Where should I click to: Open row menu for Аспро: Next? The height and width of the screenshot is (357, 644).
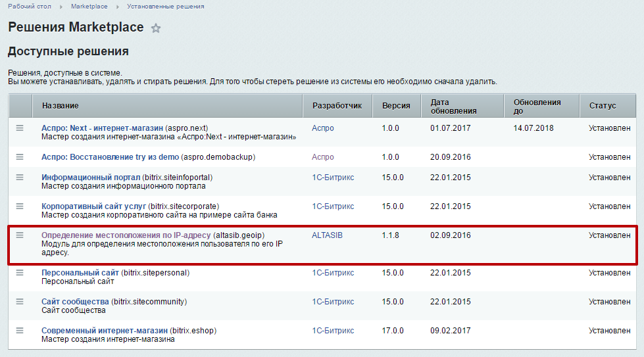20,128
